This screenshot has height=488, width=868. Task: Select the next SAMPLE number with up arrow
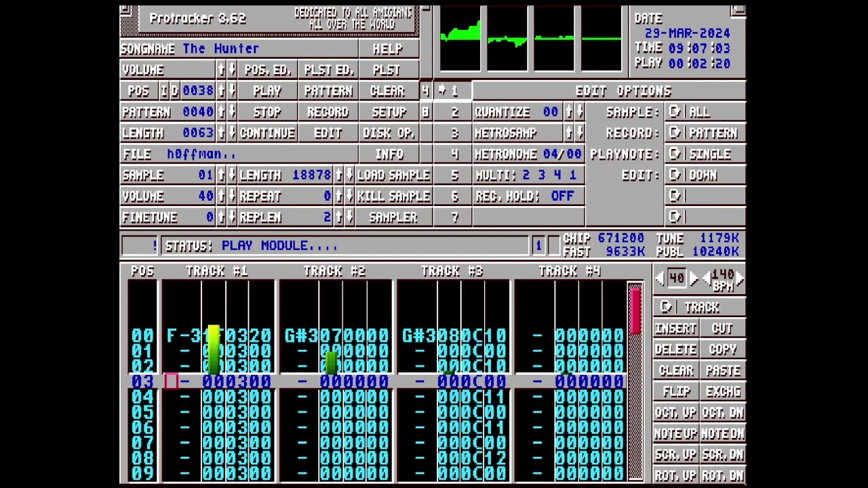[x=221, y=175]
